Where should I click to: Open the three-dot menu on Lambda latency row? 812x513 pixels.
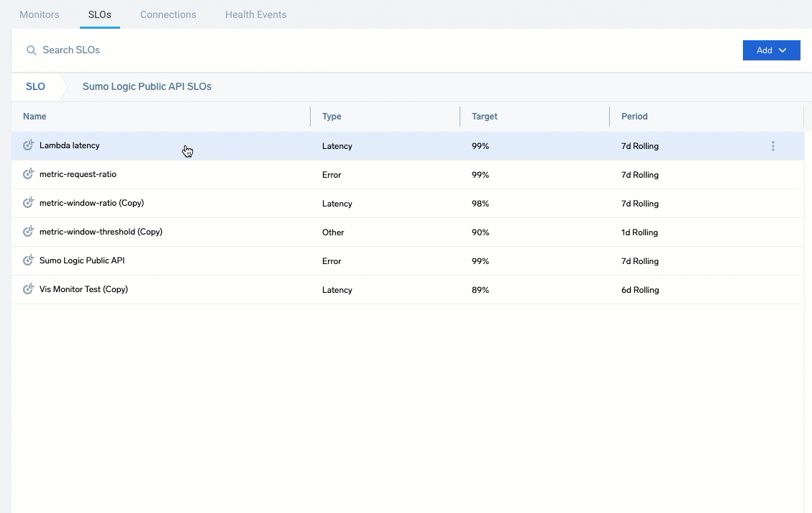pyautogui.click(x=773, y=145)
